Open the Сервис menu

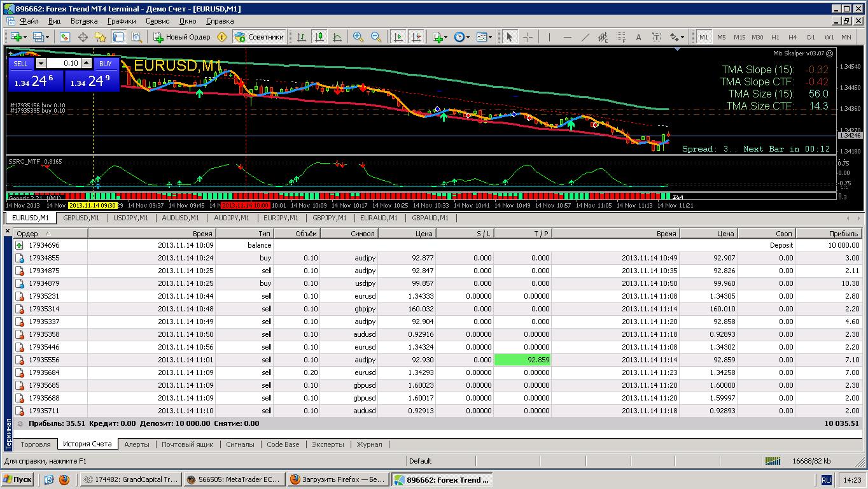pos(158,21)
